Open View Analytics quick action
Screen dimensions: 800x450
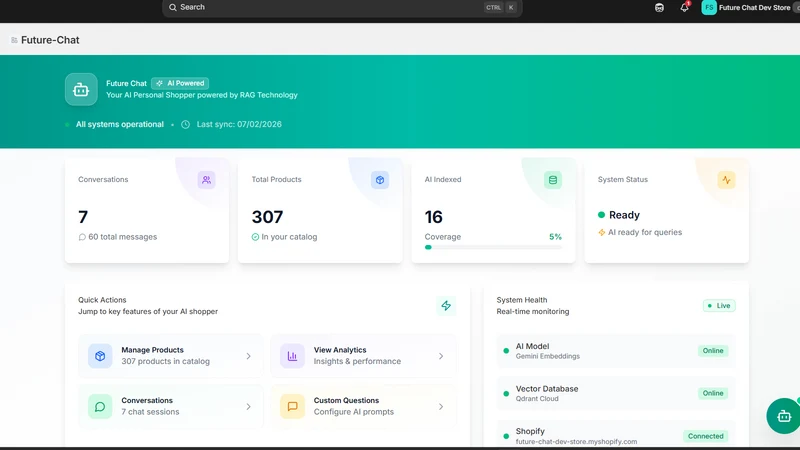tap(363, 356)
